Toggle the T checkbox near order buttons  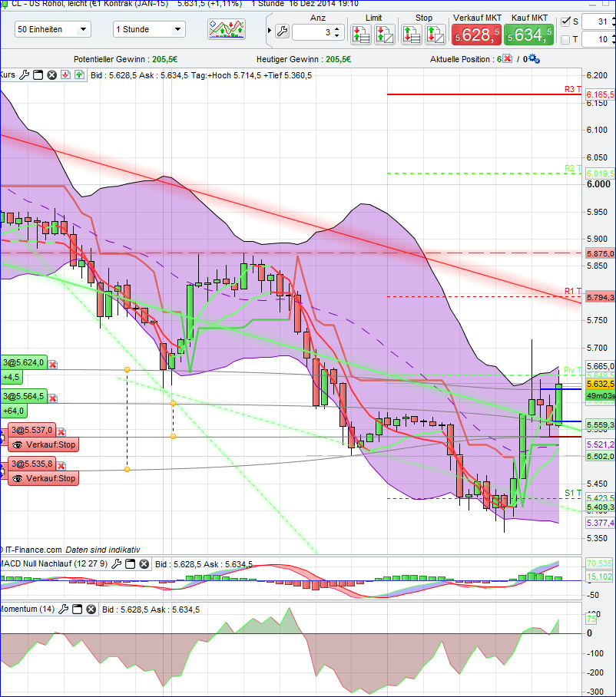[x=565, y=39]
